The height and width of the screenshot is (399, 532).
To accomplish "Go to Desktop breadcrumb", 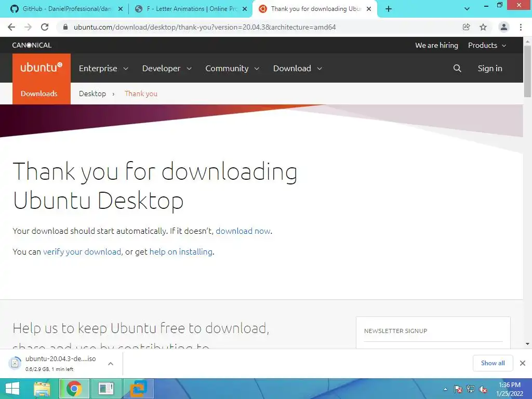I will pyautogui.click(x=92, y=94).
